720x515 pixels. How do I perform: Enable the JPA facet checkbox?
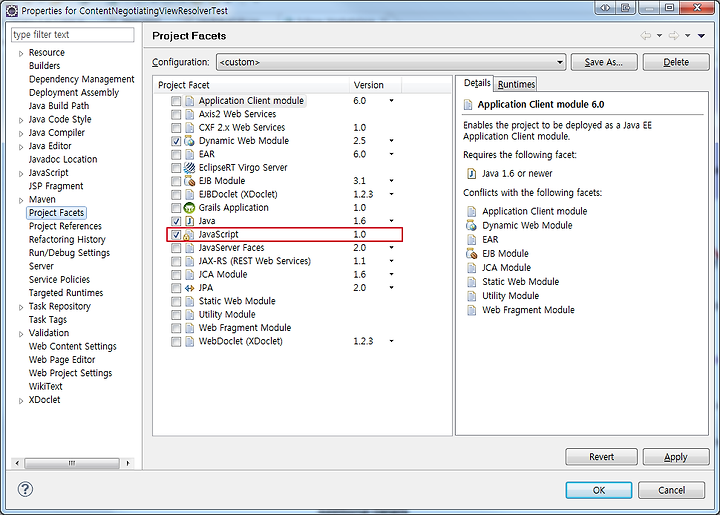(x=176, y=288)
